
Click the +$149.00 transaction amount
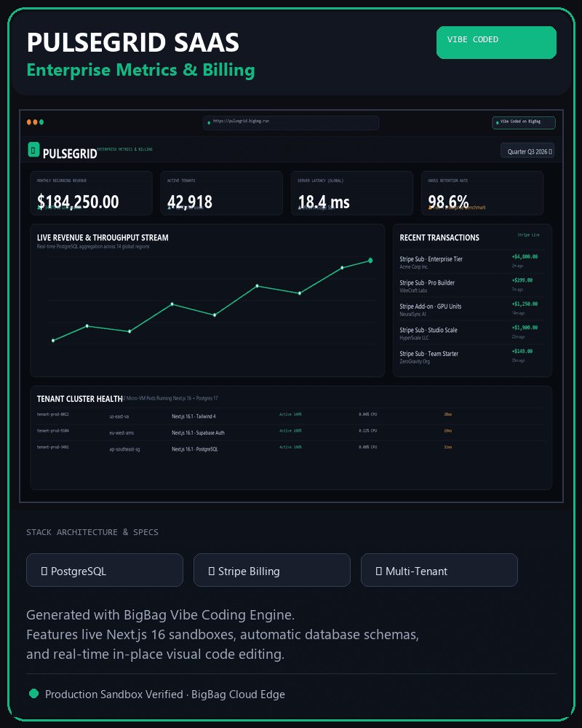point(522,351)
